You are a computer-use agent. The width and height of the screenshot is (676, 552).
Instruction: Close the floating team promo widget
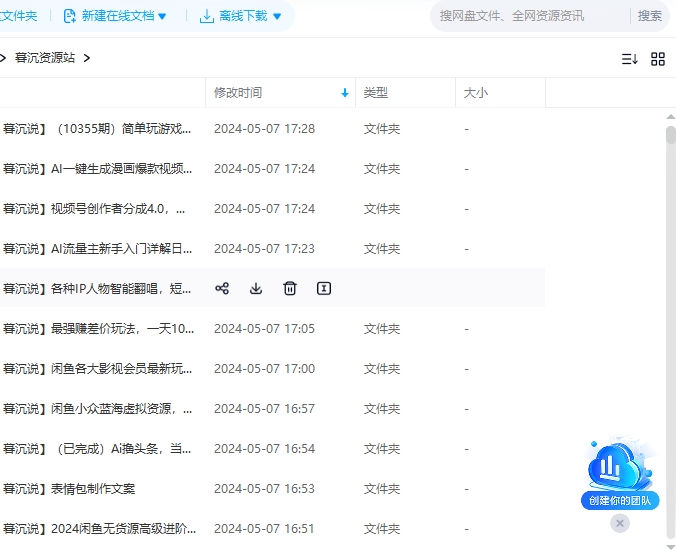click(620, 523)
